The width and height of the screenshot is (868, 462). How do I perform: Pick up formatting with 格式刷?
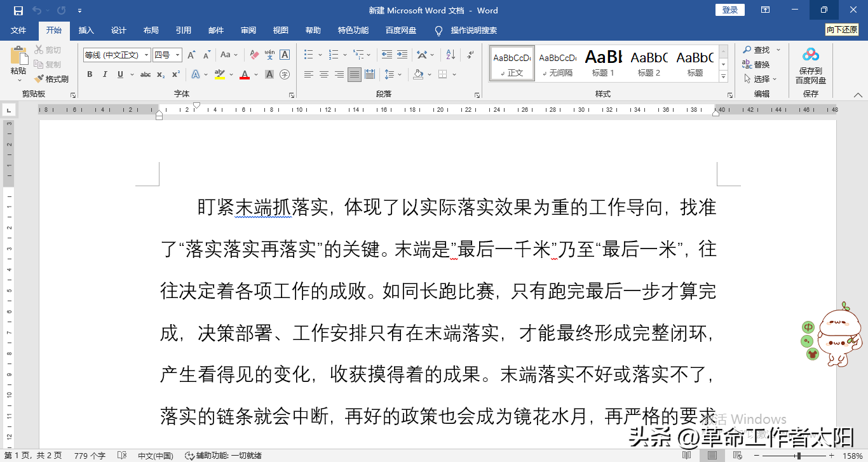51,79
